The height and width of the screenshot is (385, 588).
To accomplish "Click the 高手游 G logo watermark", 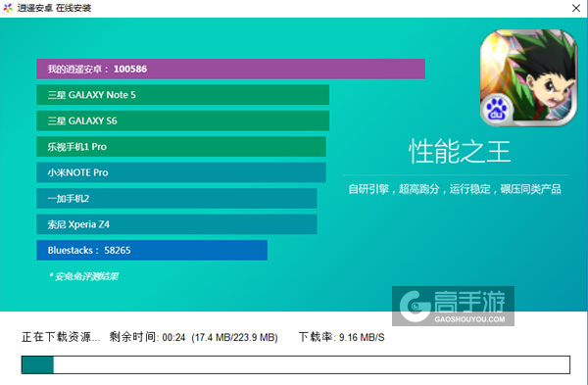I will (416, 307).
